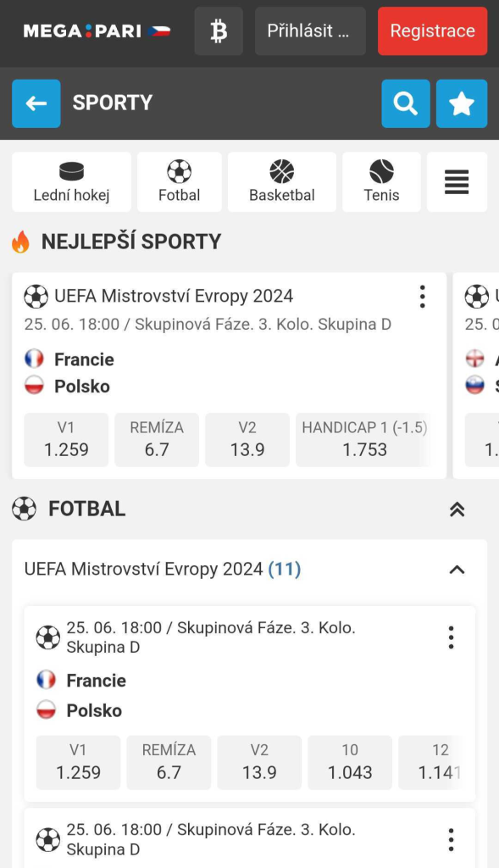The image size is (499, 868).
Task: Go back using the blue arrow
Action: point(36,103)
